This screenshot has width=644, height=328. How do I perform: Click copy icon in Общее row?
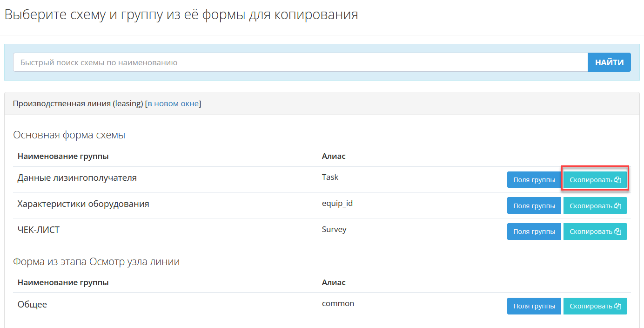(618, 306)
